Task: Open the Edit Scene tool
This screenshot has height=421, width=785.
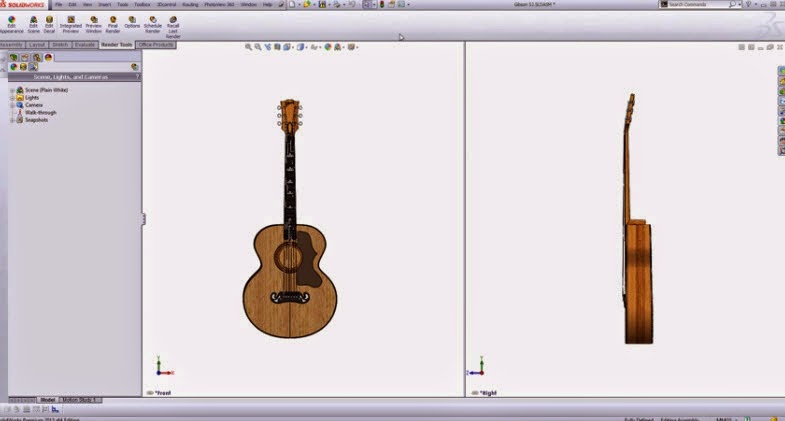Action: point(33,25)
